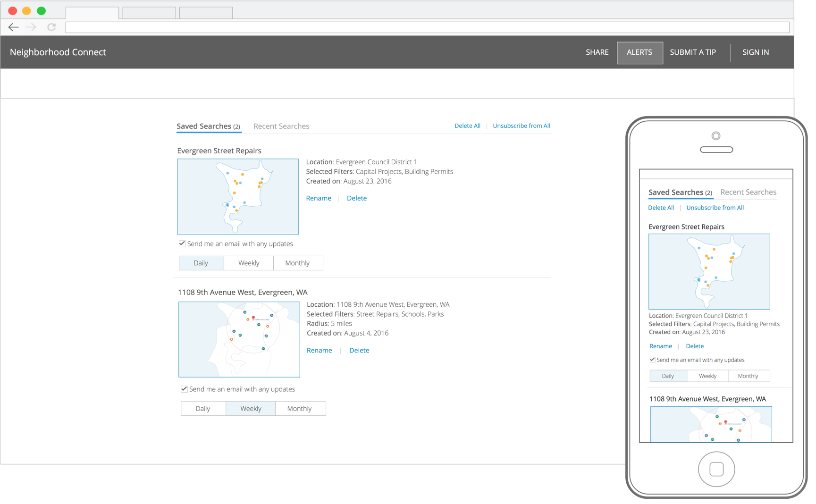Click the 'Radius: 5 miles' text
Screen dimensions: 816x504
click(x=329, y=324)
